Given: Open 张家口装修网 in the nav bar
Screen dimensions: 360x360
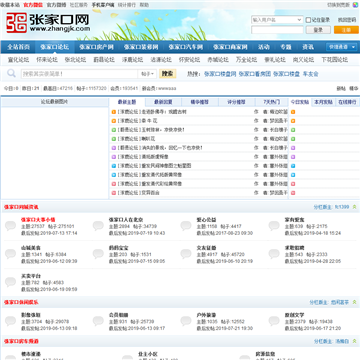Looking at the screenshot, I should 141,47.
